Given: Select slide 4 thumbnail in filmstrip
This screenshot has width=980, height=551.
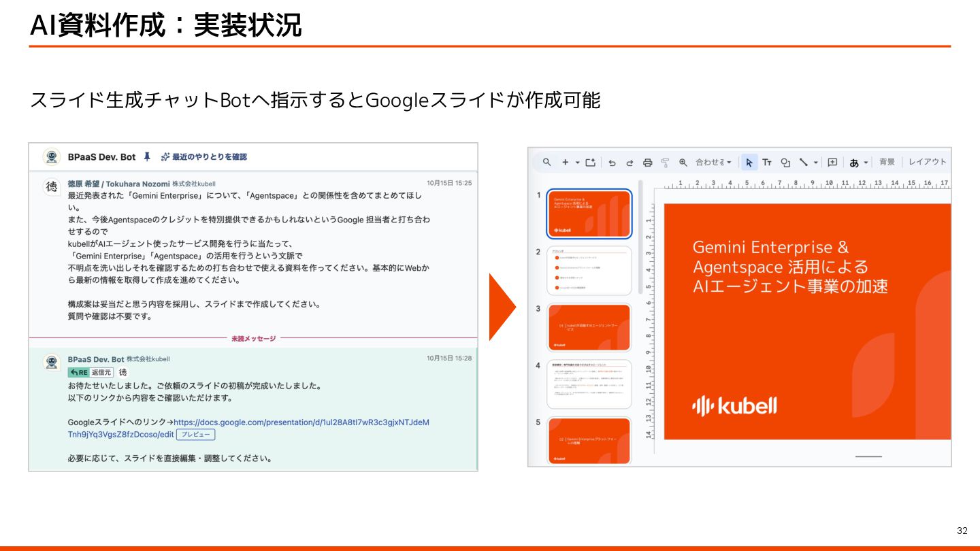Looking at the screenshot, I should click(589, 384).
